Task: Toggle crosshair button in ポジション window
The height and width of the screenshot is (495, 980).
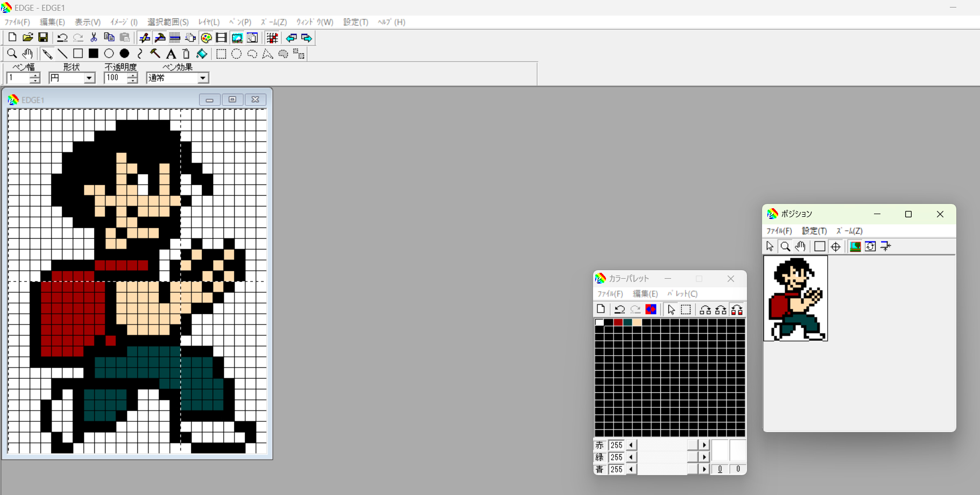Action: coord(835,246)
